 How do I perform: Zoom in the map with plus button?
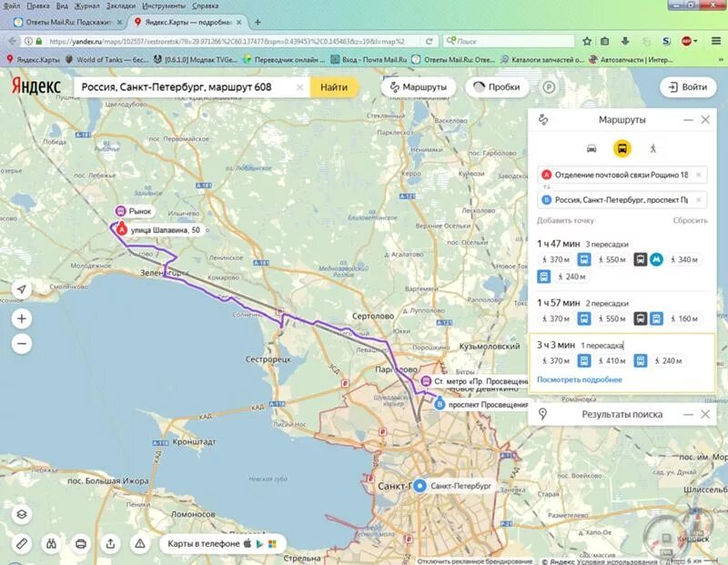(x=21, y=318)
